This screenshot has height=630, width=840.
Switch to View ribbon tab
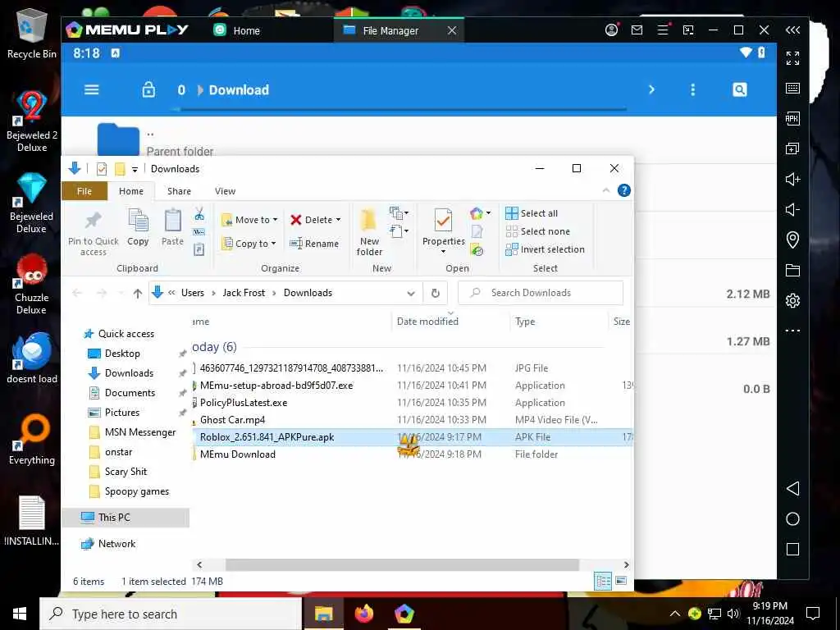(225, 191)
